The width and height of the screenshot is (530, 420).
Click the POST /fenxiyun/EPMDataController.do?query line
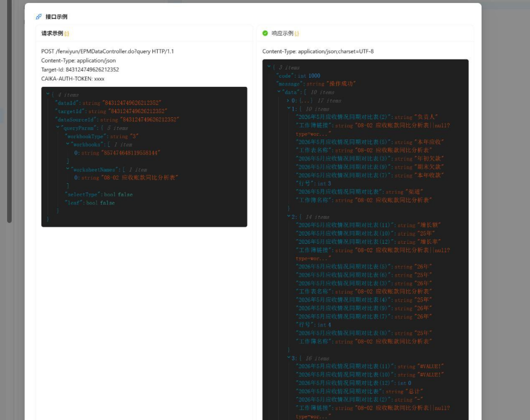pos(107,51)
